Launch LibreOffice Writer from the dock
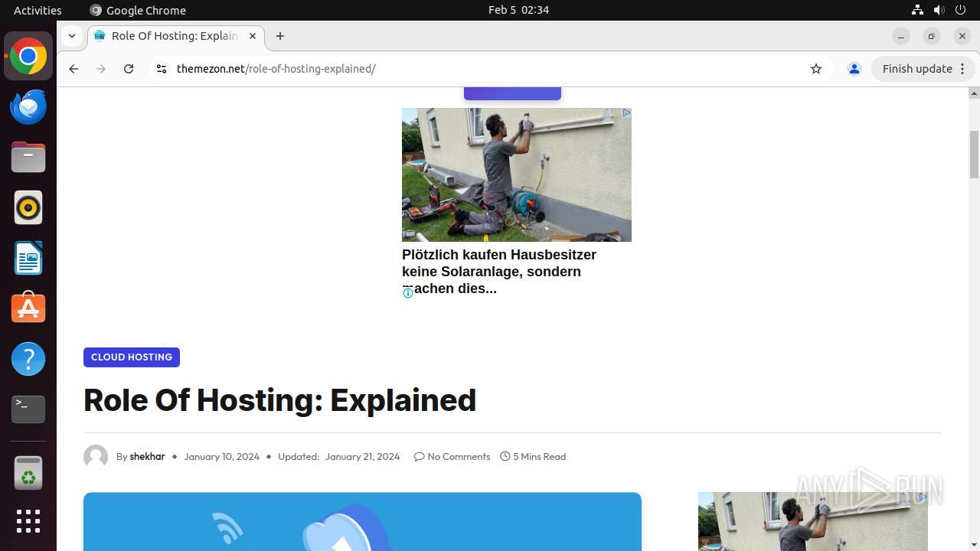This screenshot has height=551, width=980. point(28,258)
